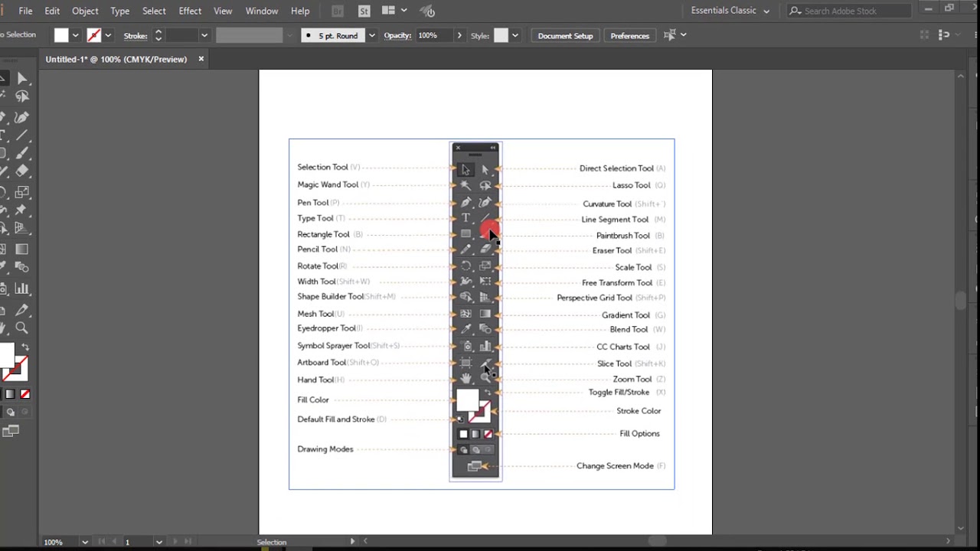Open the fill color dropdown in control bar

coord(75,35)
